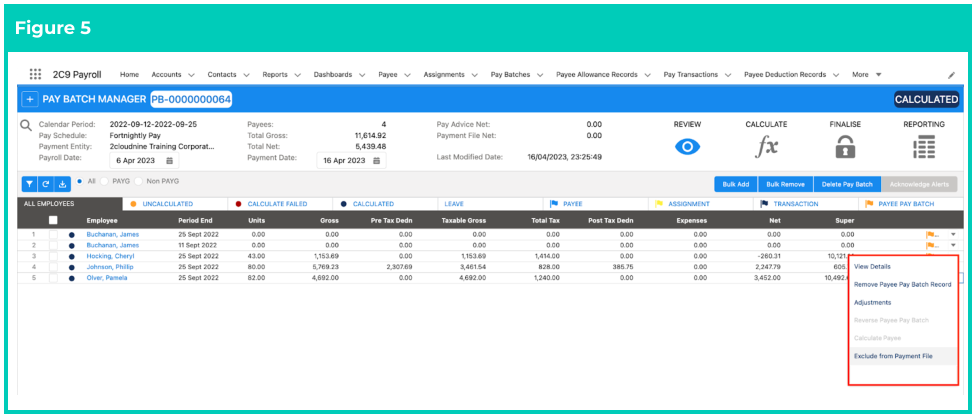
Task: Tick checkbox for row 1 Buchanan, James
Action: pos(54,235)
